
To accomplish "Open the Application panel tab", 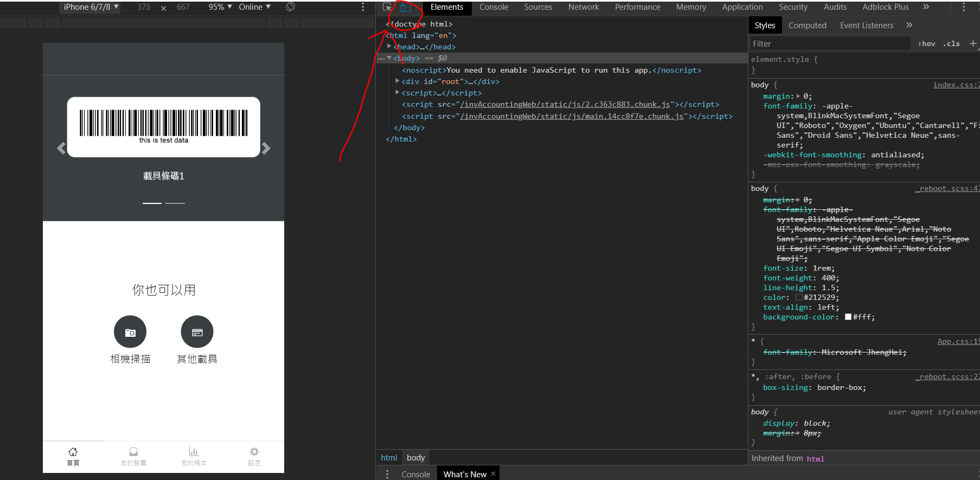I will [742, 7].
